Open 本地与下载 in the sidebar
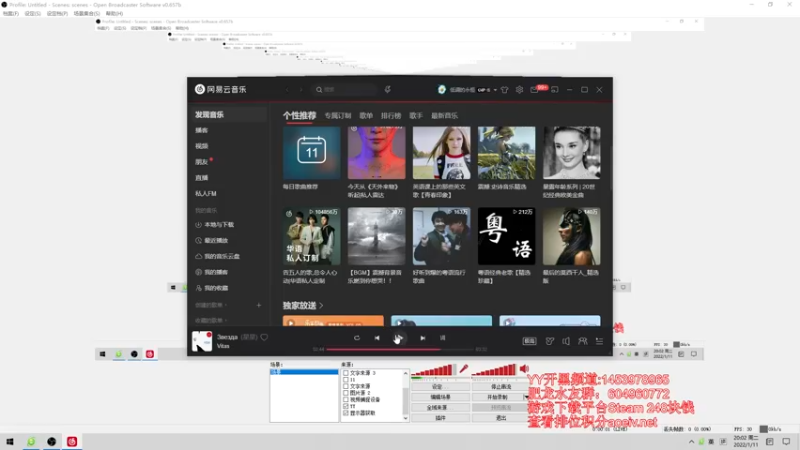800x450 pixels. click(x=215, y=225)
